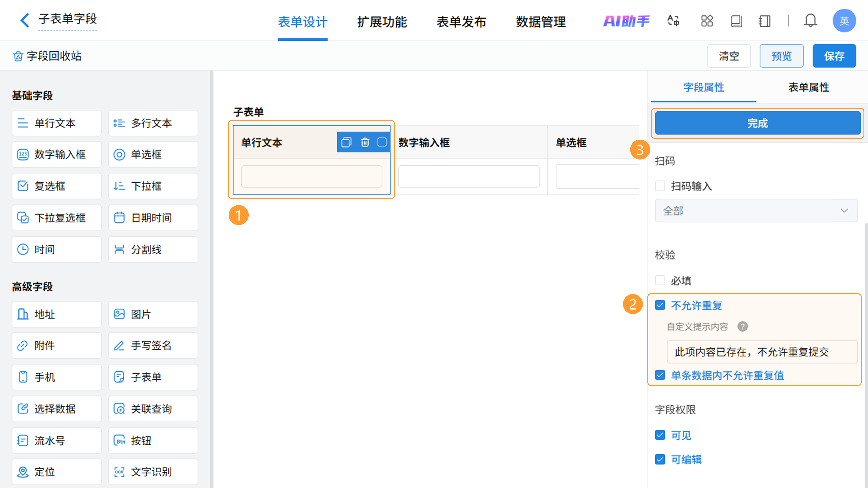Toggle the 可编辑 permission checkbox
Viewport: 868px width, 488px height.
(x=660, y=459)
